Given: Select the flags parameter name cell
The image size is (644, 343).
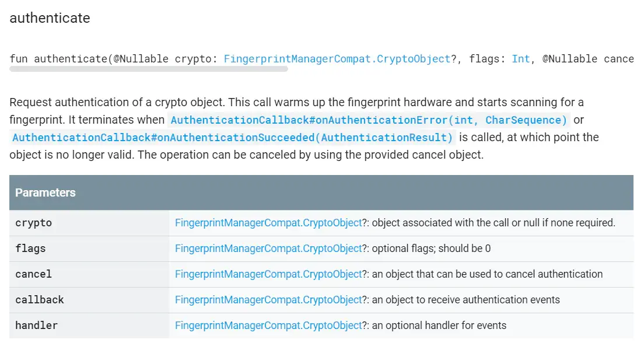Looking at the screenshot, I should [x=89, y=249].
